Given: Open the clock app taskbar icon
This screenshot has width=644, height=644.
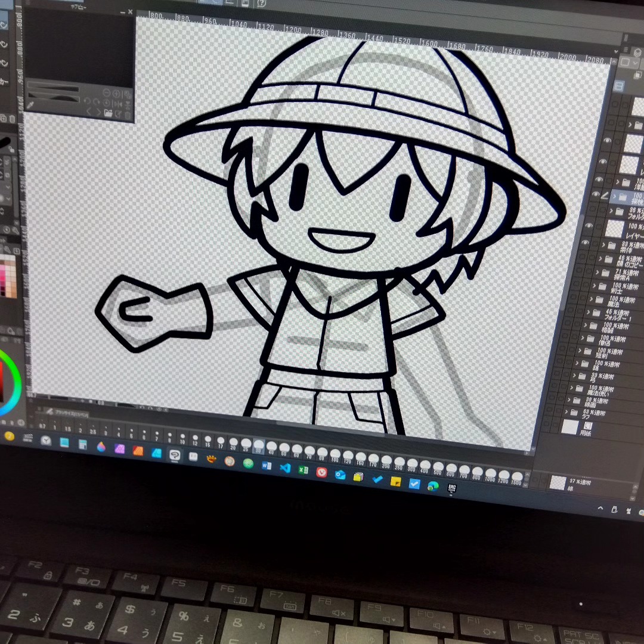Looking at the screenshot, I should pyautogui.click(x=46, y=440).
